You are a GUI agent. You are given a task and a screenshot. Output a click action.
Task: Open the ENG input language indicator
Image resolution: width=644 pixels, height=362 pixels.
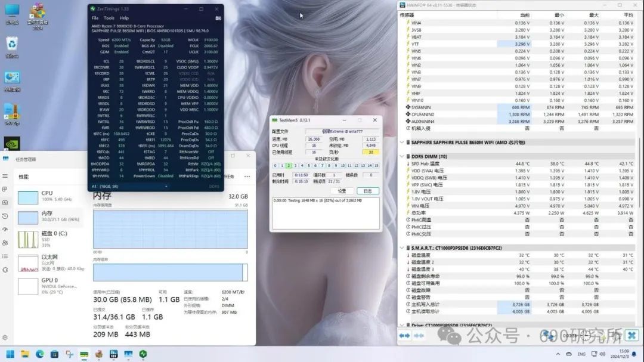[x=581, y=354]
